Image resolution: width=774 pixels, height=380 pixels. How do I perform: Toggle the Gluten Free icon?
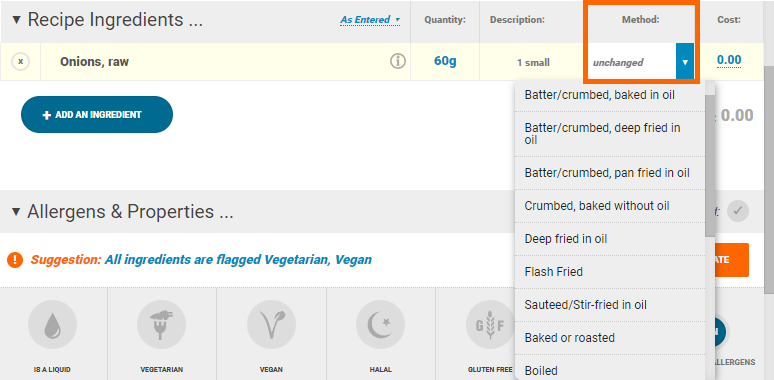coord(490,325)
